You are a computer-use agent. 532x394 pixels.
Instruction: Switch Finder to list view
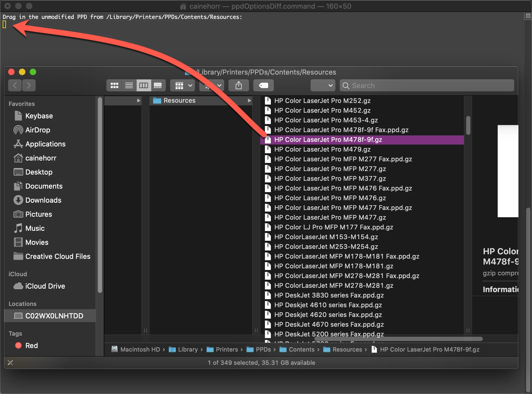(x=129, y=85)
